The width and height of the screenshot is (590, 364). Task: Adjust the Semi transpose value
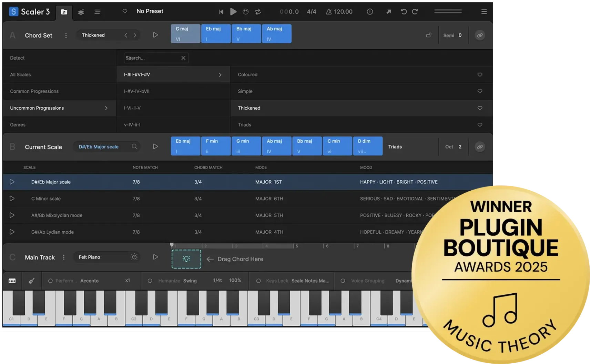(x=460, y=35)
